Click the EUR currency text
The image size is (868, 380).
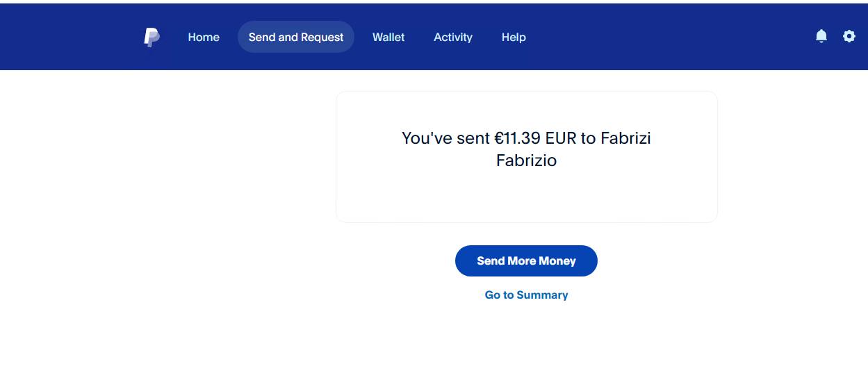coord(561,138)
